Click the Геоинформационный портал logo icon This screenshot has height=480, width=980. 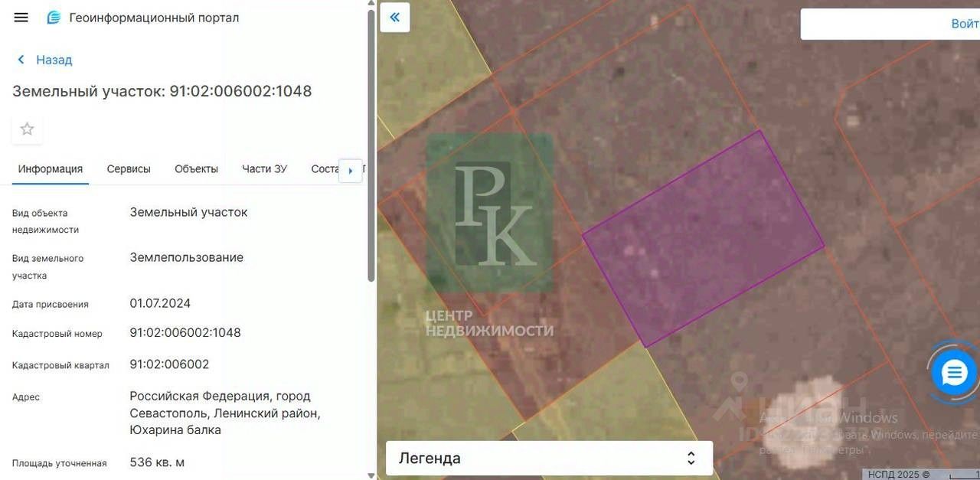tap(54, 18)
